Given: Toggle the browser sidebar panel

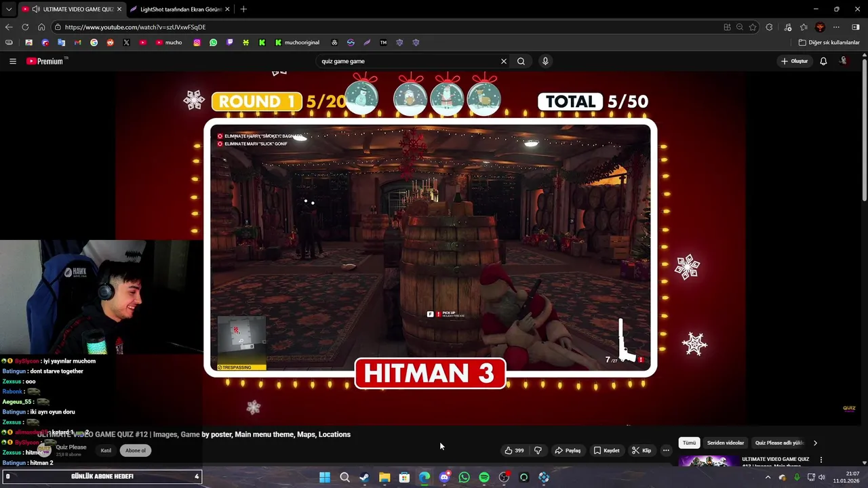Looking at the screenshot, I should (855, 27).
